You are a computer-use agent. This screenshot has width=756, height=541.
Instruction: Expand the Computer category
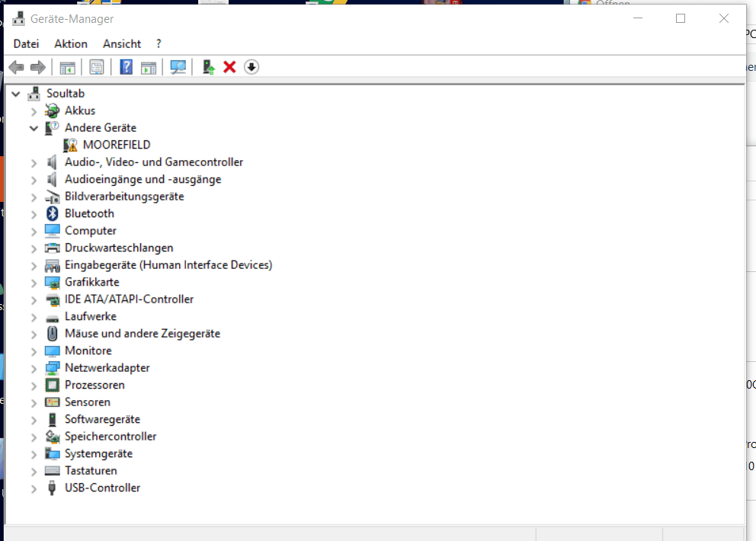pos(34,232)
